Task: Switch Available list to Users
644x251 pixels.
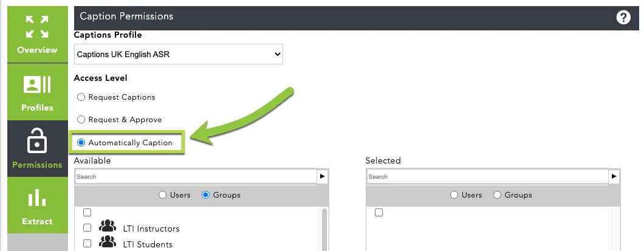Action: 163,195
